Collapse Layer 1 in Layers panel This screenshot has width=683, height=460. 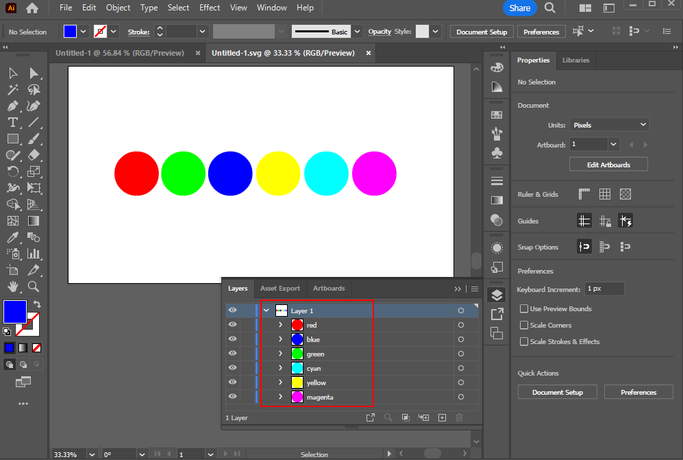click(266, 311)
